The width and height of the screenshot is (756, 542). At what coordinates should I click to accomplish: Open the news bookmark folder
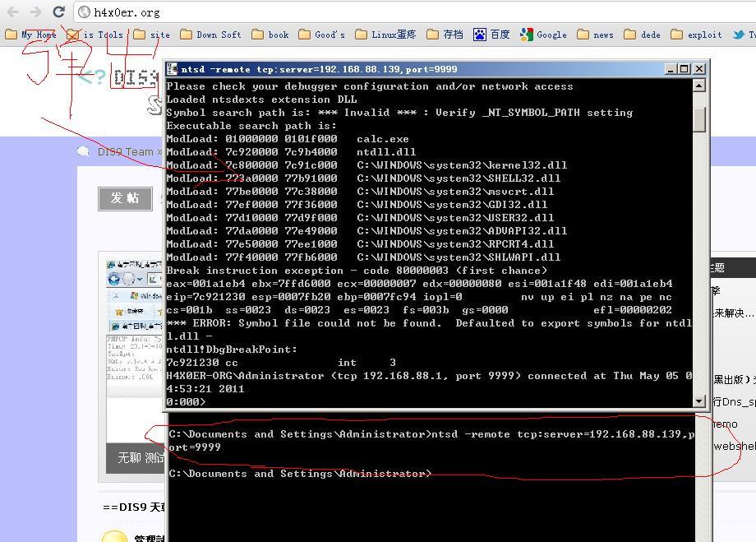595,35
